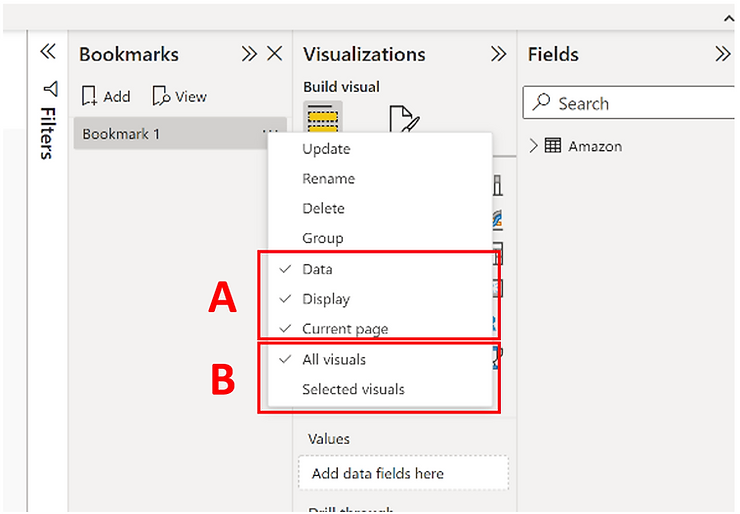
Task: Open bookmark View mode
Action: [179, 96]
